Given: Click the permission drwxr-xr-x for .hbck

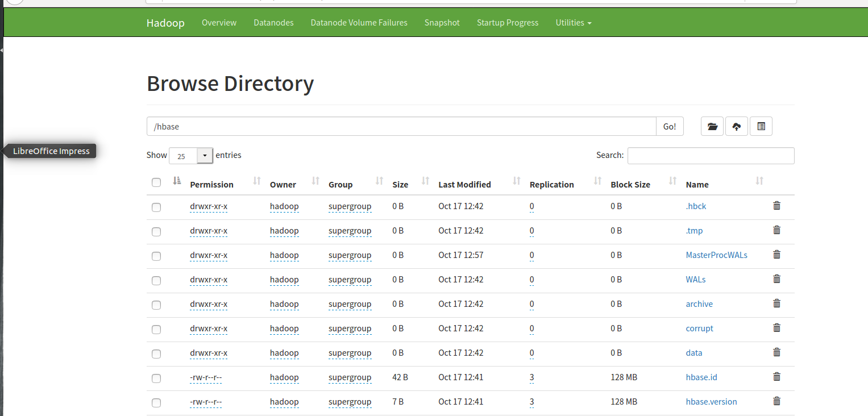Looking at the screenshot, I should [209, 206].
